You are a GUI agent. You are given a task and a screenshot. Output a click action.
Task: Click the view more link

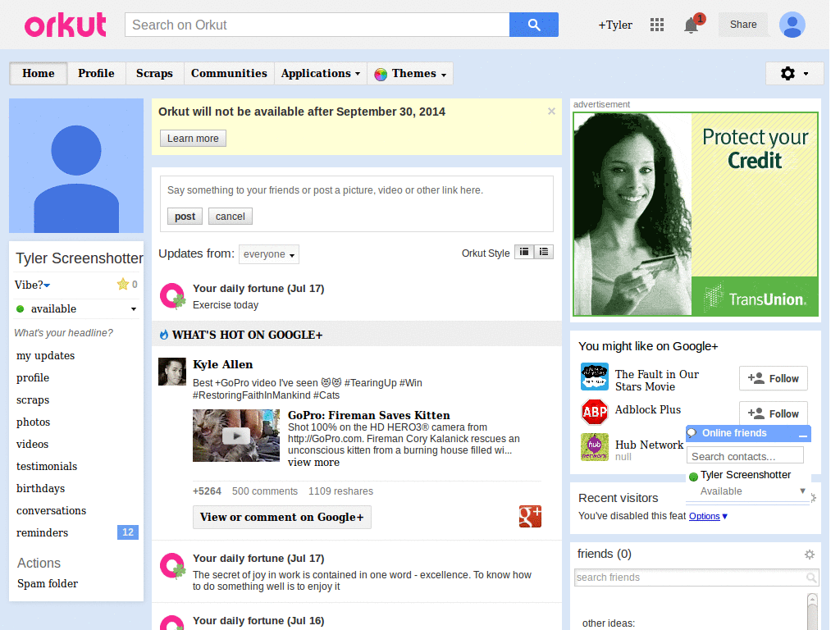coord(313,463)
